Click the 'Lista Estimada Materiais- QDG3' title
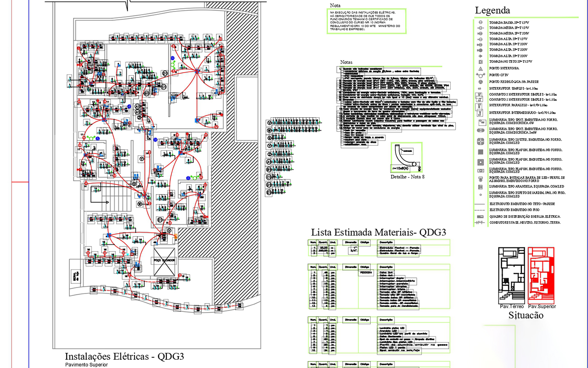 (379, 232)
